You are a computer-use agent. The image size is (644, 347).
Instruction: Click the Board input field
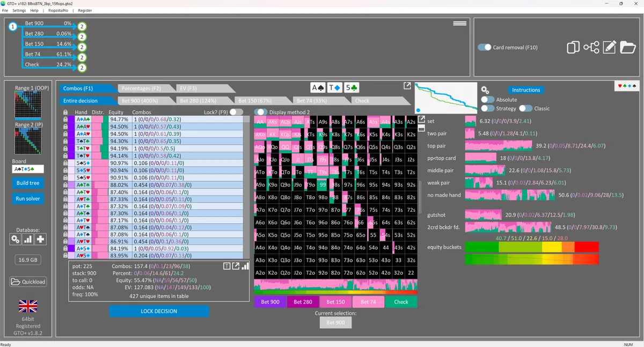click(28, 169)
